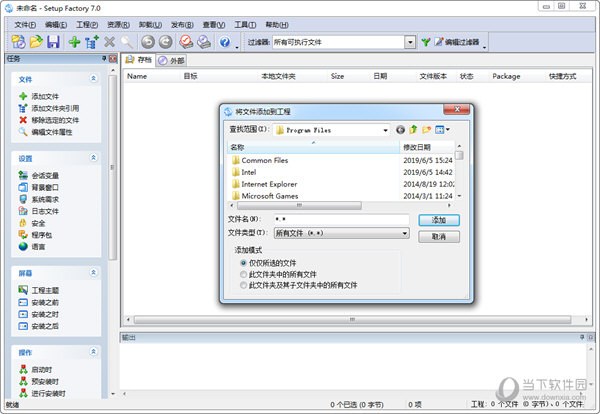Collapse the 文件 task section
Image resolution: width=600 pixels, height=414 pixels.
[x=93, y=78]
